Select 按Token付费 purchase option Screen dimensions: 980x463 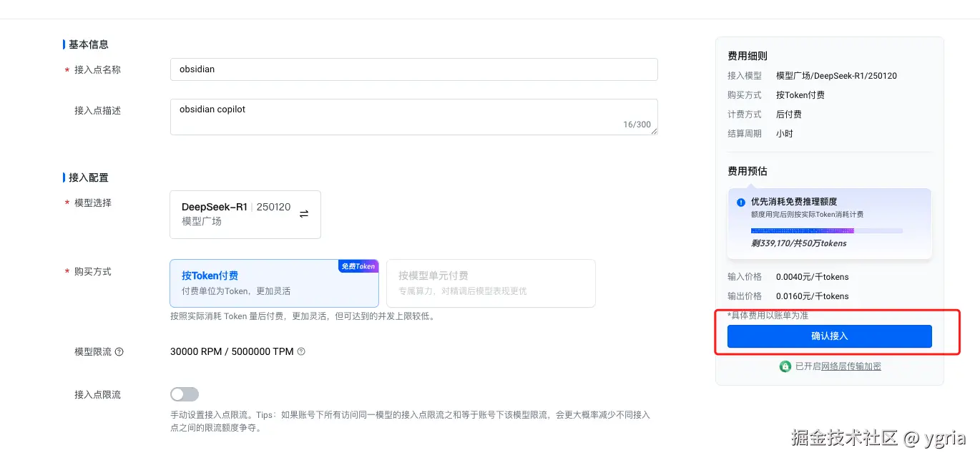click(274, 283)
